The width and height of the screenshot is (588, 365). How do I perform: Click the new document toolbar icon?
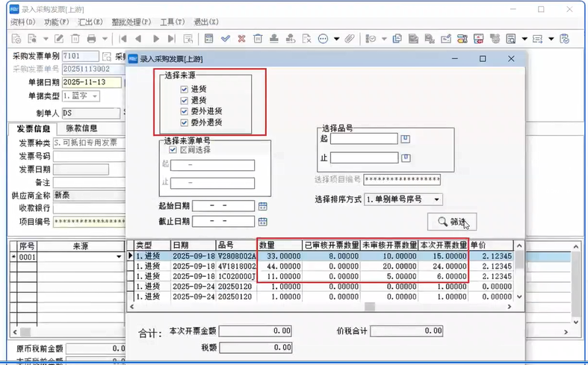[16, 39]
